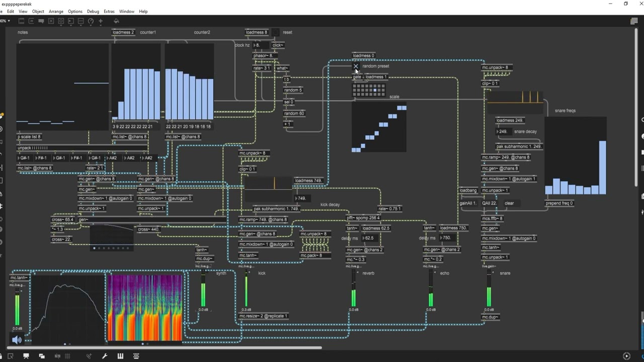Click the counter2 multislider
This screenshot has width=644, height=362.
189,81
